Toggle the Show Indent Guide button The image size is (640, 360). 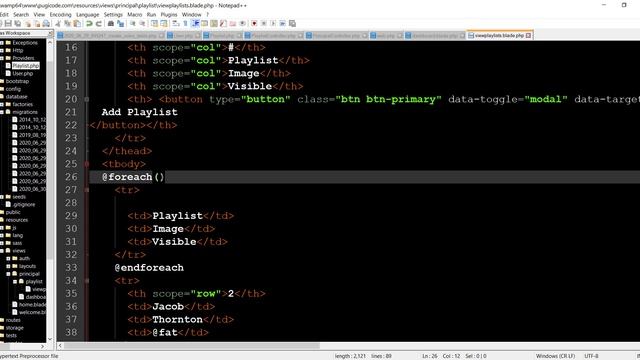click(x=195, y=23)
